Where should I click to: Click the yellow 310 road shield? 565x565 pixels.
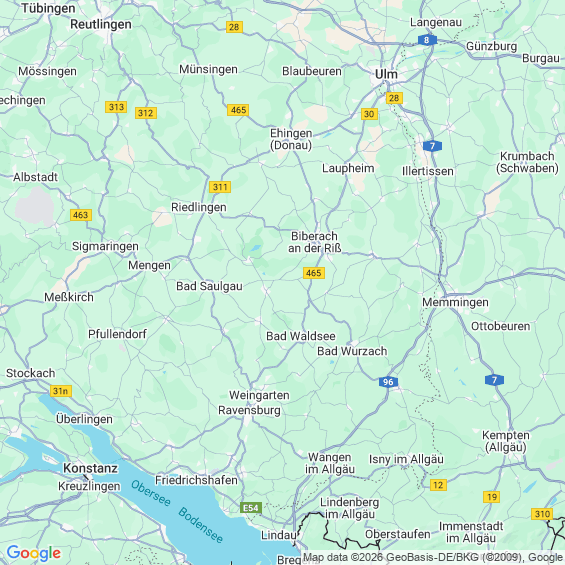542,514
